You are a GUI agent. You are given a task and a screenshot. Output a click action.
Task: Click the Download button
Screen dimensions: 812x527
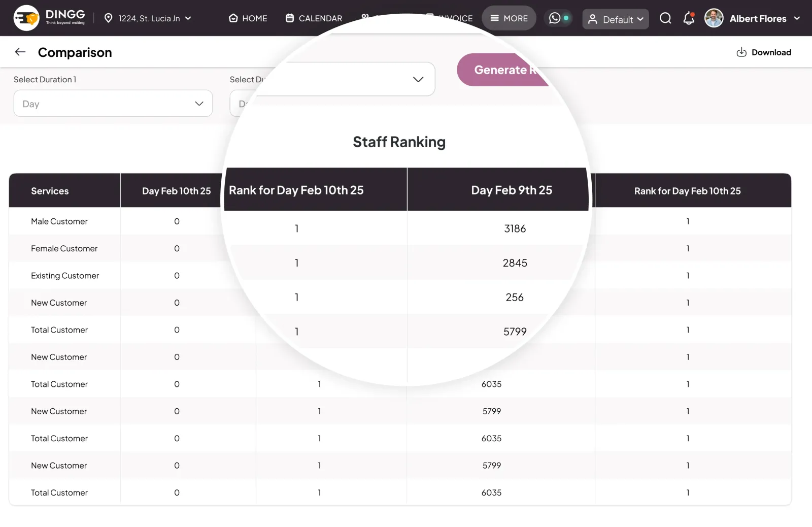(764, 52)
